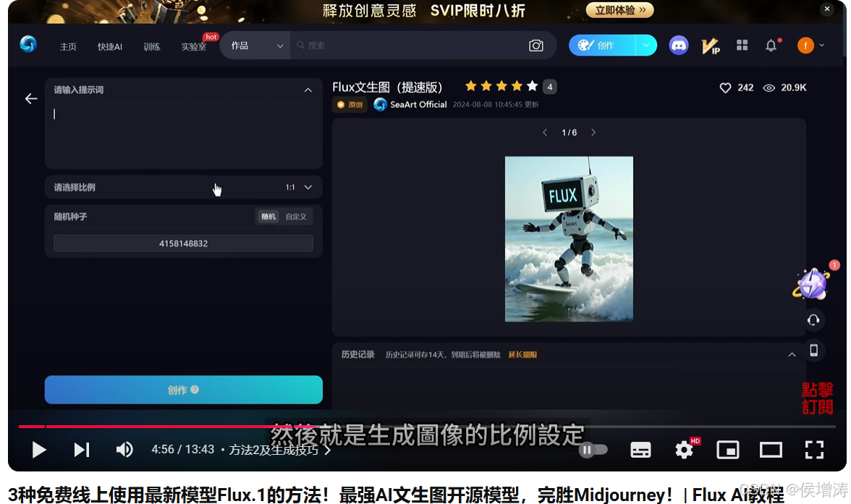Select 自定义 custom seed option

pos(296,216)
